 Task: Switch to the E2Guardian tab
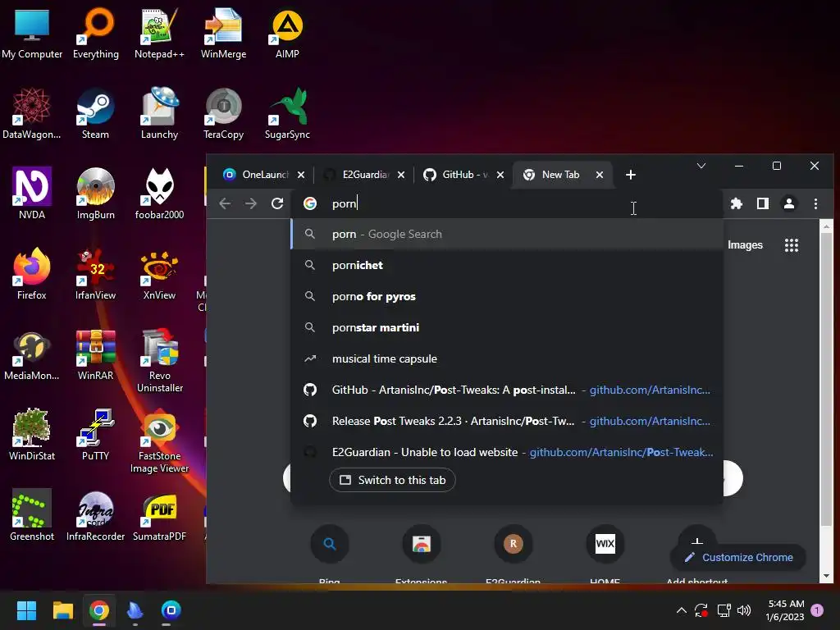364,175
